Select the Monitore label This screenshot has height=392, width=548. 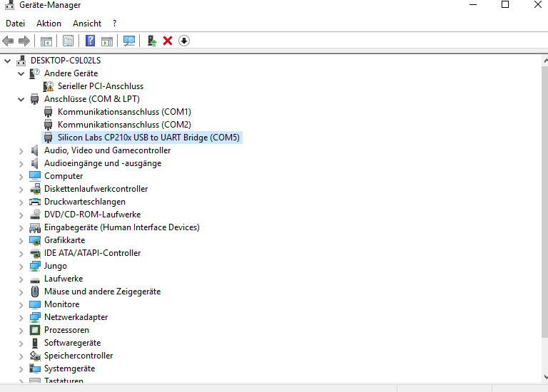click(x=62, y=304)
